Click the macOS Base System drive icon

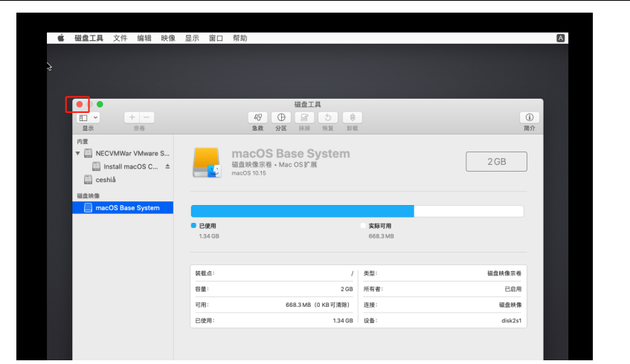[x=207, y=163]
